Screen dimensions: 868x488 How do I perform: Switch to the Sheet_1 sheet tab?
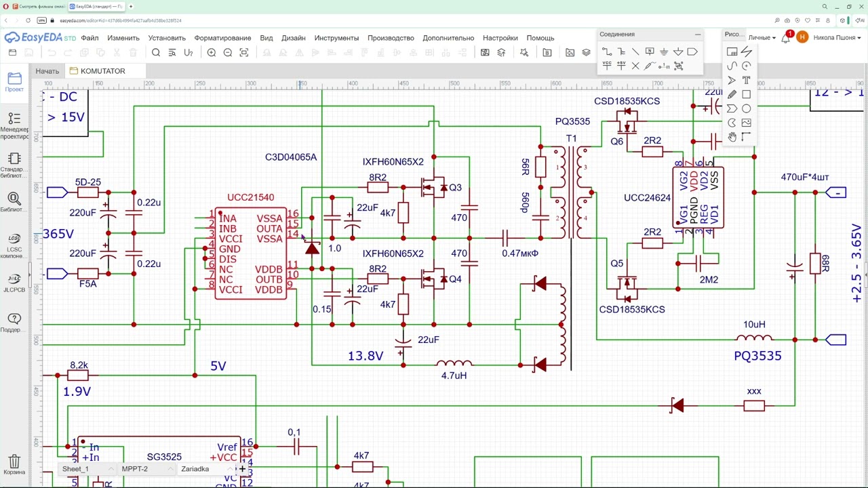point(87,469)
